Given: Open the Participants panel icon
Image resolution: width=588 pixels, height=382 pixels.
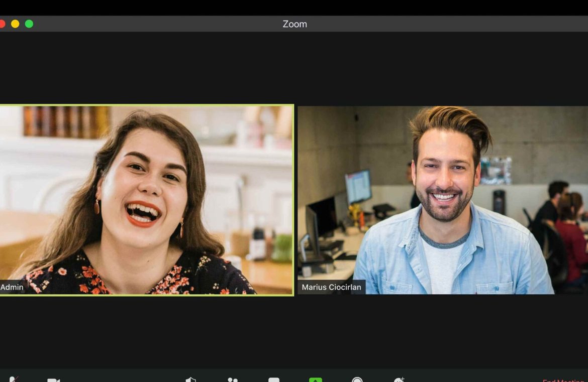Looking at the screenshot, I should (232, 380).
